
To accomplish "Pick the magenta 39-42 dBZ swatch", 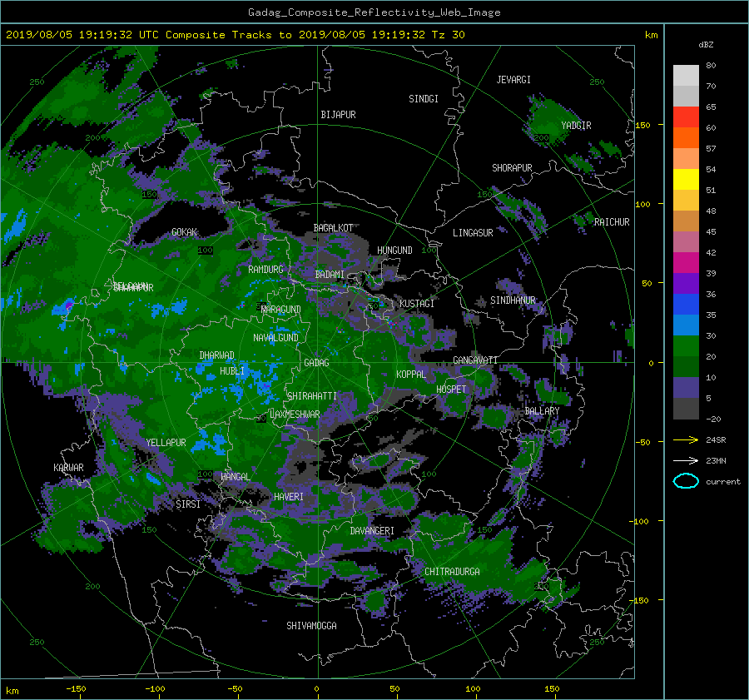I will click(x=686, y=262).
